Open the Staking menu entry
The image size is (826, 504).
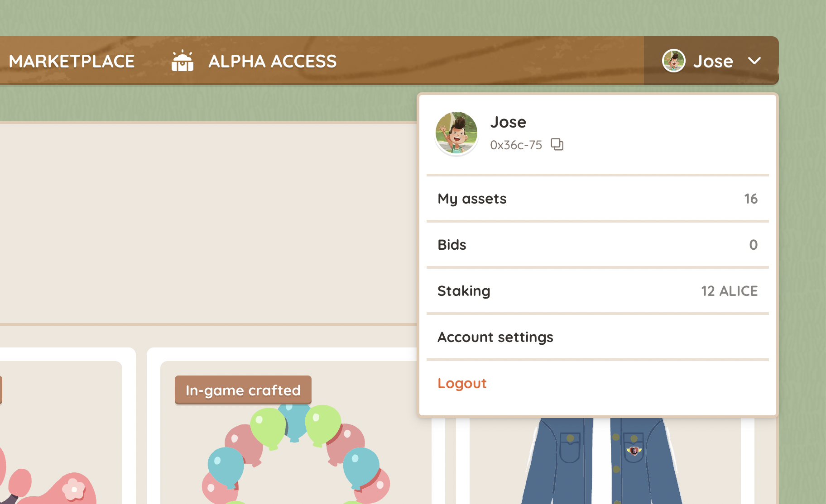[x=464, y=291]
